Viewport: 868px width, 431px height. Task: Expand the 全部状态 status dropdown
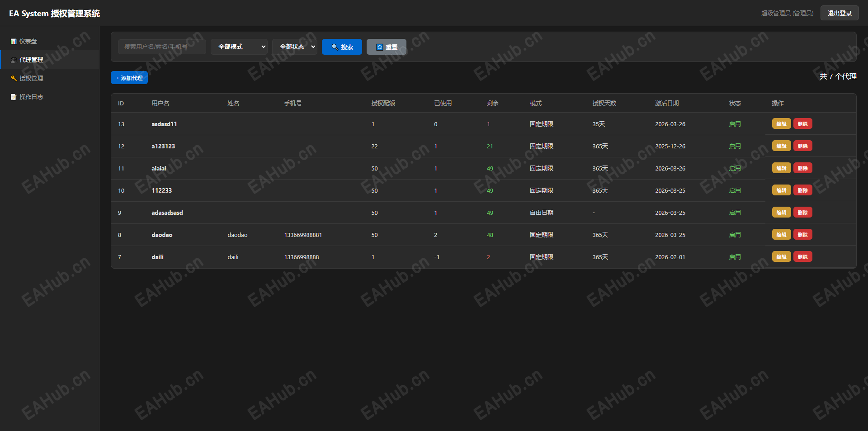point(295,47)
